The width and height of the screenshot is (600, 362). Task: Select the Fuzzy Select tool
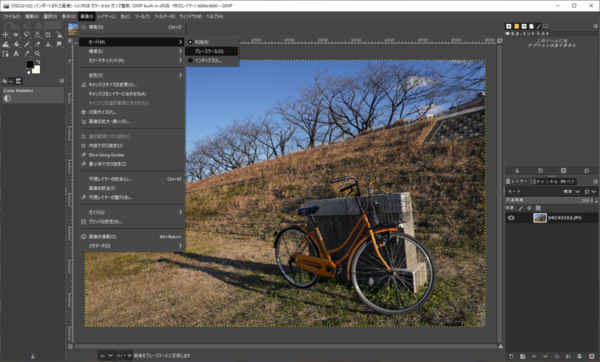[38, 34]
